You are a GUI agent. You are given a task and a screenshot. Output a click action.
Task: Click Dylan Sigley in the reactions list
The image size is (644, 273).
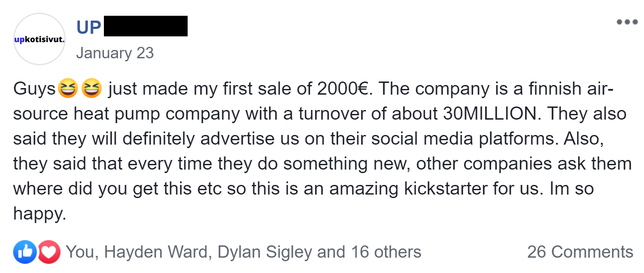pos(265,252)
